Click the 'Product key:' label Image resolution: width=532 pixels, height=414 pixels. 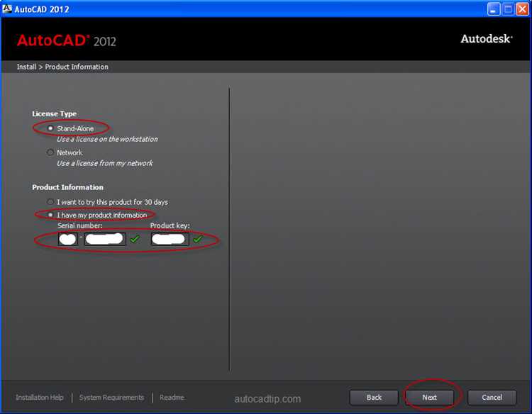tap(170, 225)
